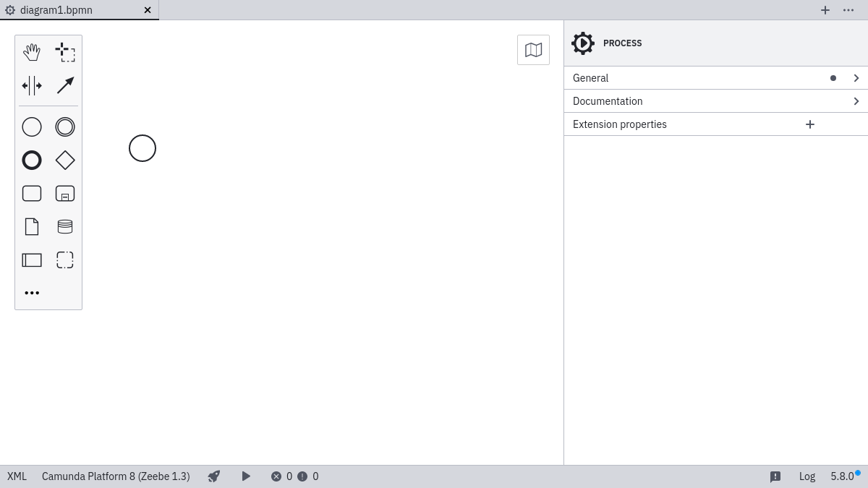Switch to the diagram1.bpmn tab
868x488 pixels.
click(56, 10)
